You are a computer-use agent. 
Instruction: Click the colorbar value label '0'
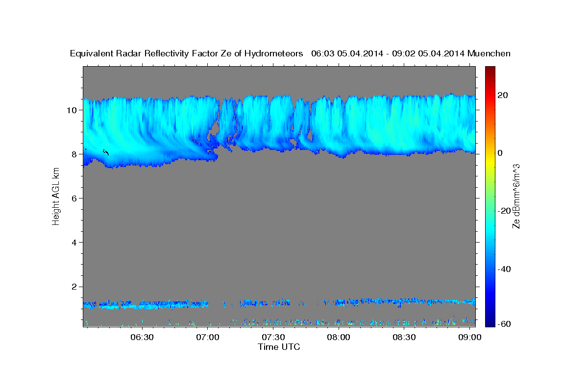pos(500,153)
